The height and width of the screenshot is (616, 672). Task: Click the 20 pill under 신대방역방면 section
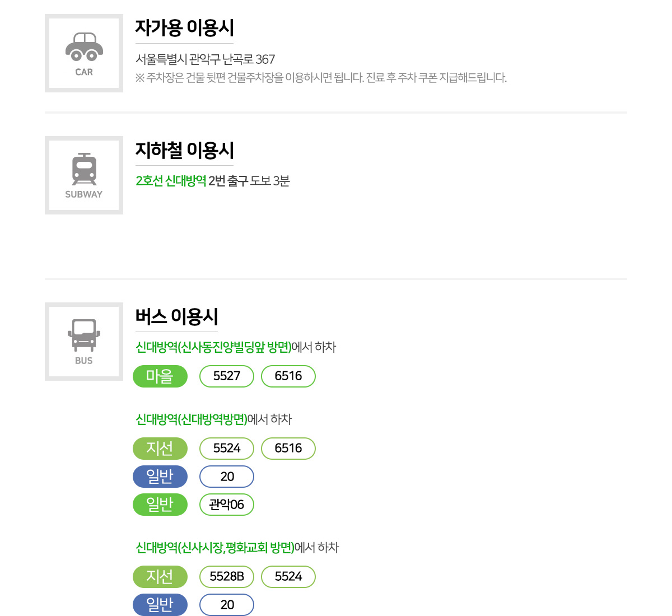pos(227,477)
